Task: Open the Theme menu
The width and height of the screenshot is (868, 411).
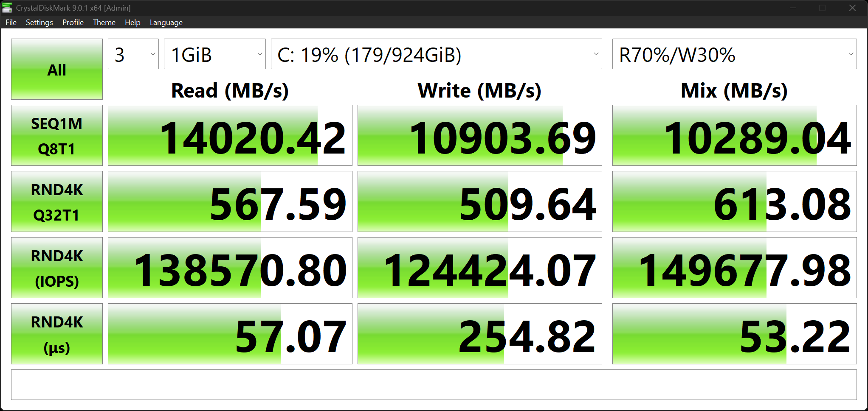Action: coord(104,22)
